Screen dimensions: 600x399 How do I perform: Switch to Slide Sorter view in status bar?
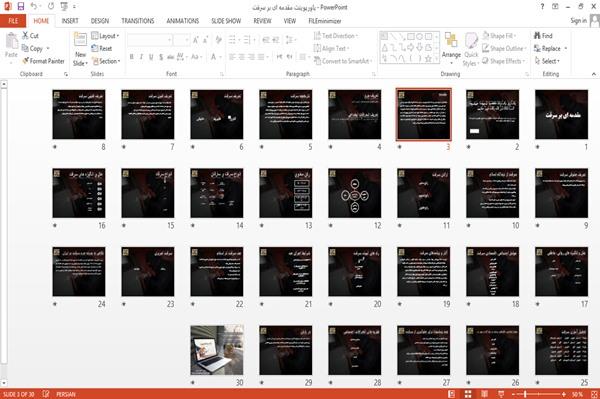468,394
